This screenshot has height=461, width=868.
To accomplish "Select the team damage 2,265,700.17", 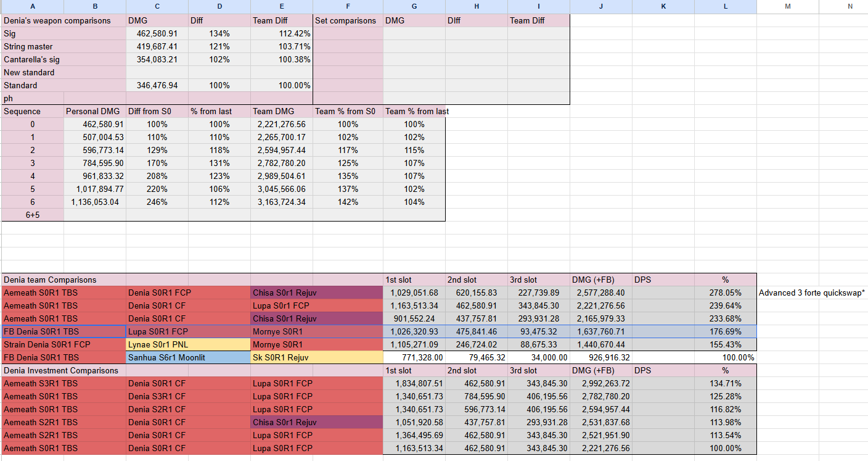I will click(x=282, y=137).
